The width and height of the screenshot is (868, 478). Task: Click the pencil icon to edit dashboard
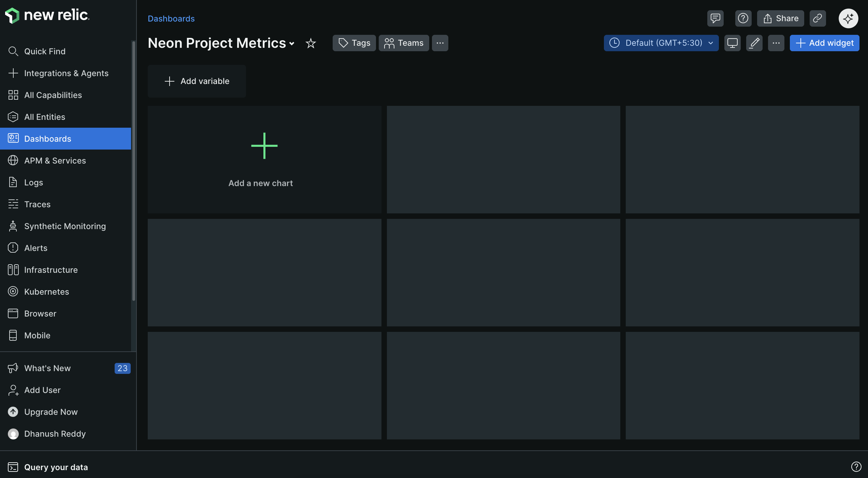tap(754, 43)
